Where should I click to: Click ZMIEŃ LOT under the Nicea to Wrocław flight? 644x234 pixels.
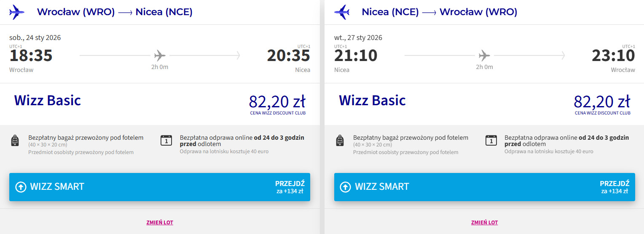484,223
